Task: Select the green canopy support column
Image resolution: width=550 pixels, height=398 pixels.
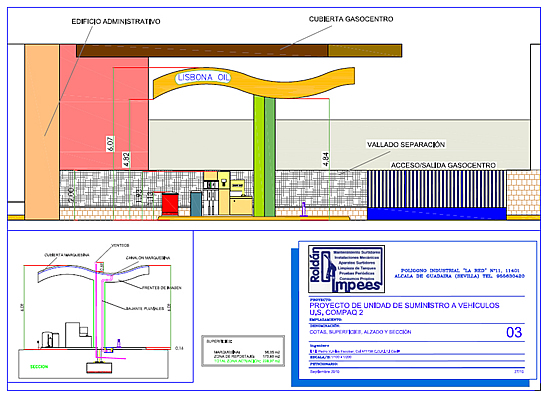Action: 264,156
